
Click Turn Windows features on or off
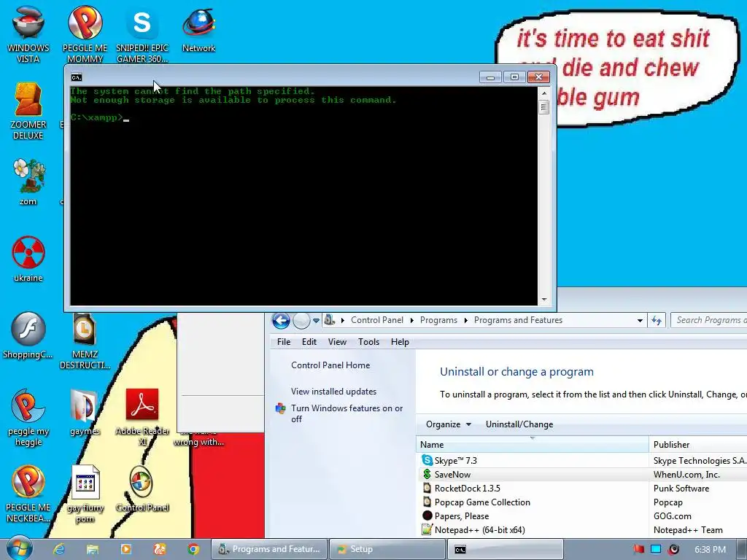tap(347, 413)
